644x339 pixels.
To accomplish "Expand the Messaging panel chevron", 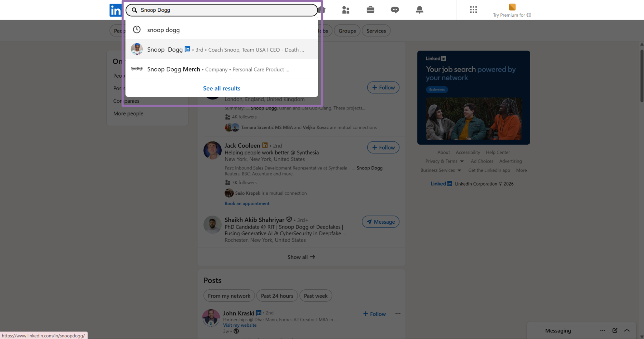I will coord(627,330).
